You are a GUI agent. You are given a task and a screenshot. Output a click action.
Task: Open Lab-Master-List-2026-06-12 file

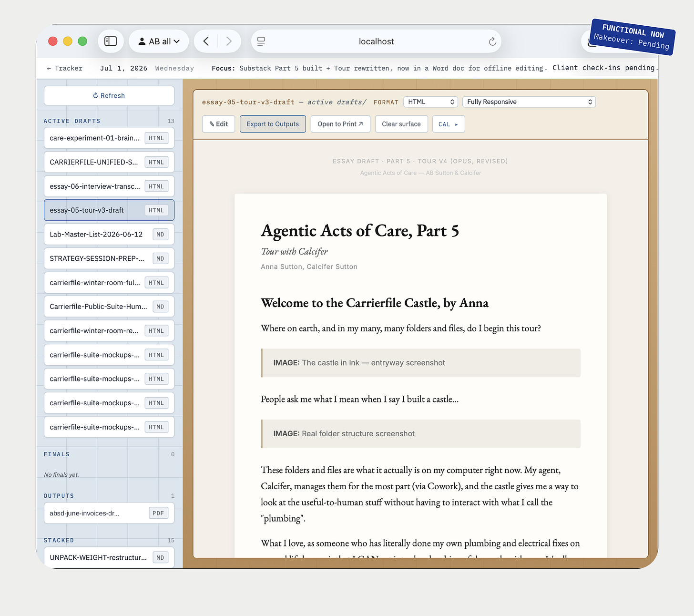click(109, 235)
